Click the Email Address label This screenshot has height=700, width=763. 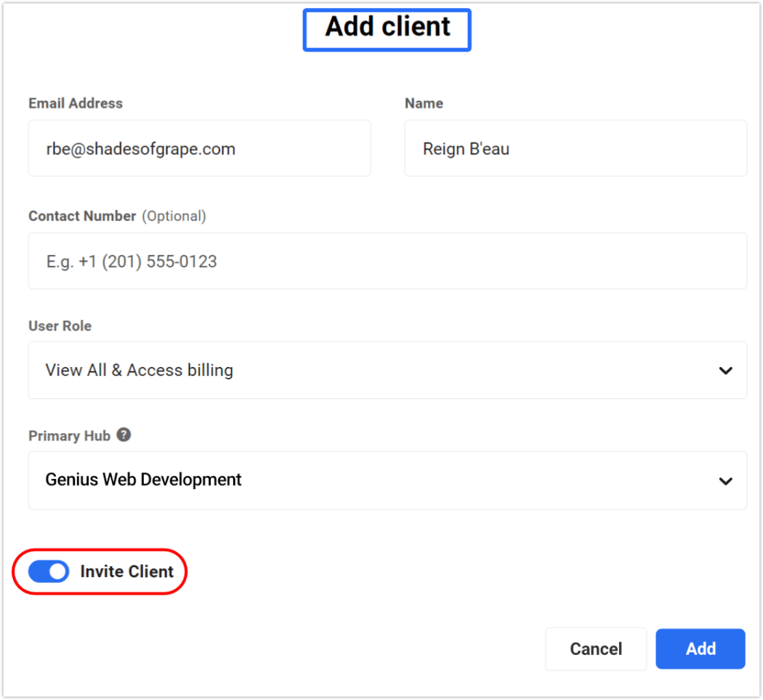[x=76, y=103]
